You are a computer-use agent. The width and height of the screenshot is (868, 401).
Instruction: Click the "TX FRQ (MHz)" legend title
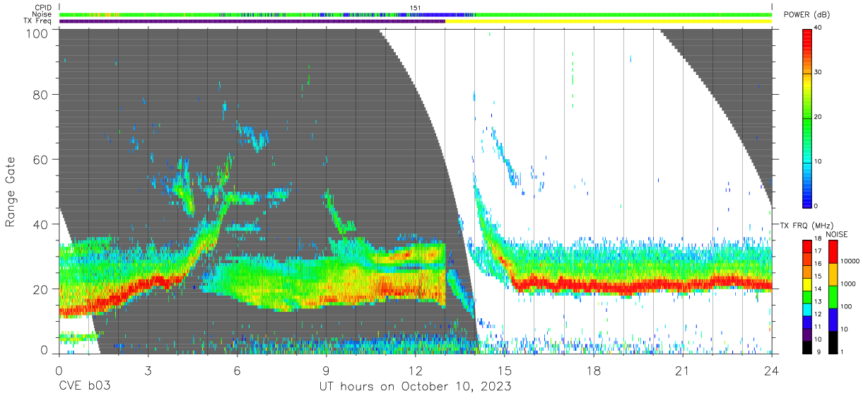[806, 225]
